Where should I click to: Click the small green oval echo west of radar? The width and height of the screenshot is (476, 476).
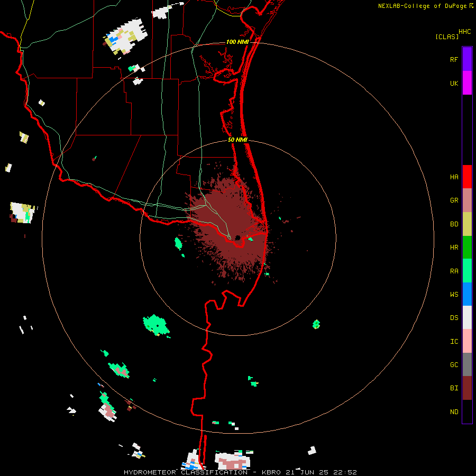[x=178, y=243]
